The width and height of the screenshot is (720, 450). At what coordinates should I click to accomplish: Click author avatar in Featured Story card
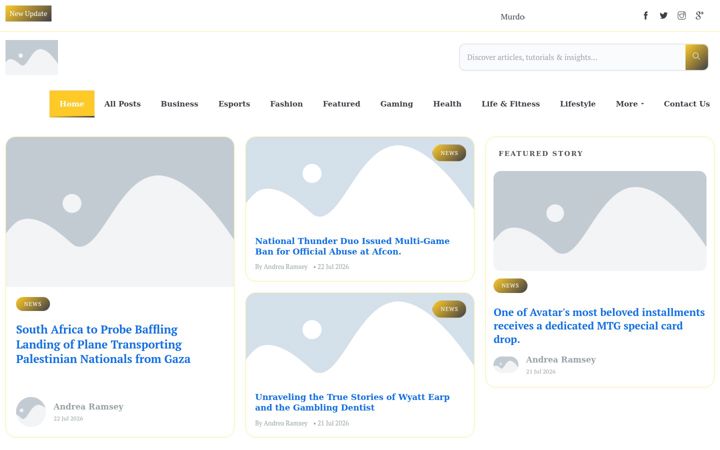[506, 365]
